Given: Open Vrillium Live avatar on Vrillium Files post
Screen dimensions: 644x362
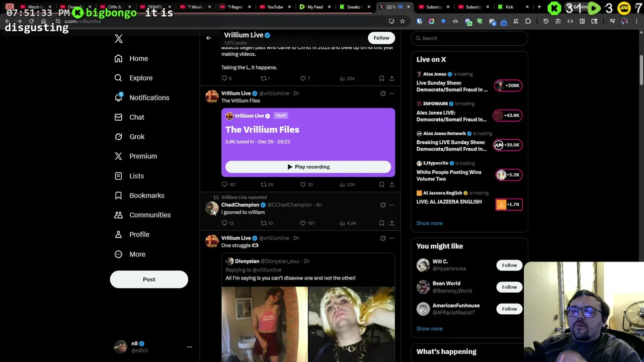Looking at the screenshot, I should (212, 96).
